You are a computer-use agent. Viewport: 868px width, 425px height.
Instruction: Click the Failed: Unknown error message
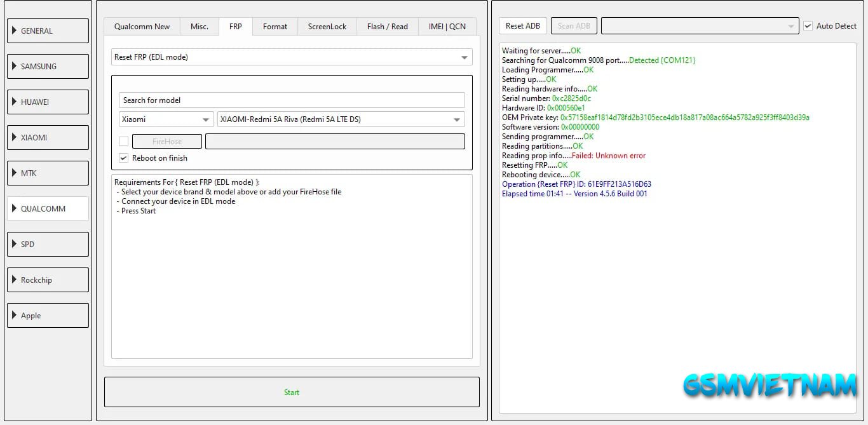coord(609,156)
